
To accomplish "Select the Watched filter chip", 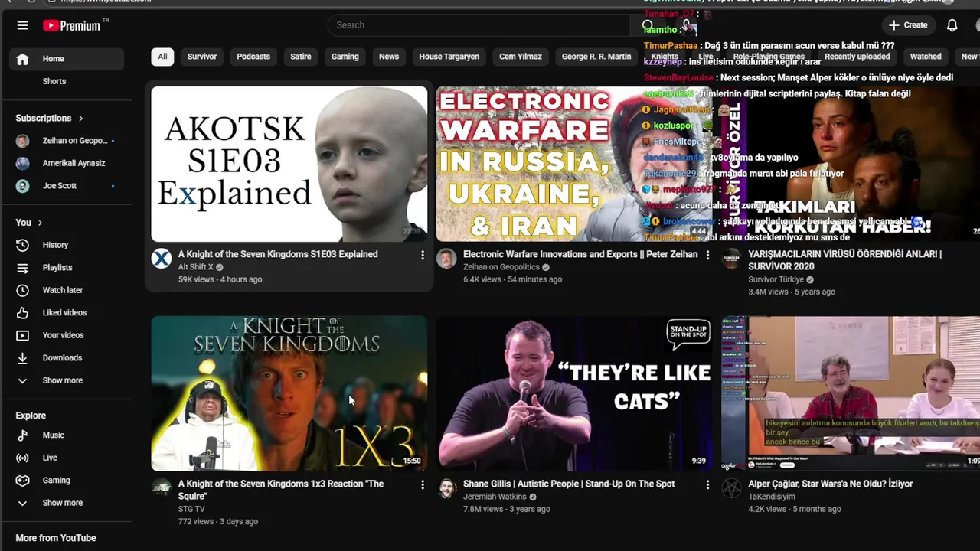I will point(926,57).
